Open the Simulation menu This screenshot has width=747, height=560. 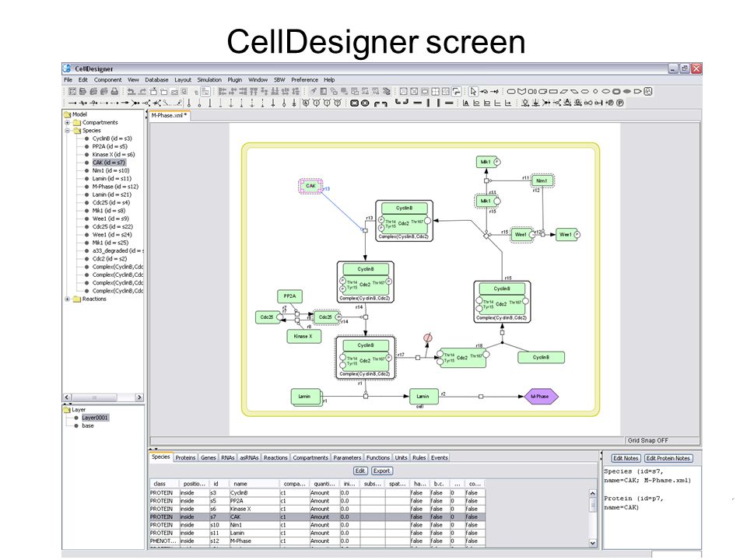pyautogui.click(x=209, y=80)
